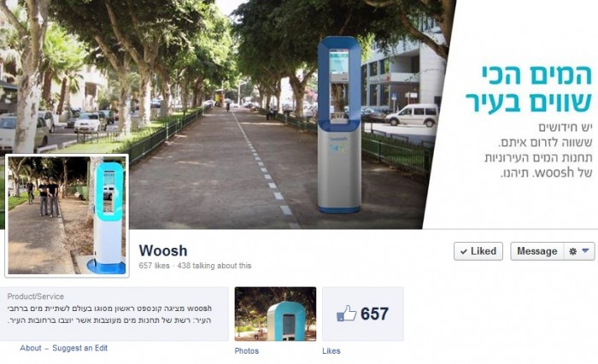Open the Photos thumbnail image
Image resolution: width=598 pixels, height=364 pixels.
coord(275,314)
